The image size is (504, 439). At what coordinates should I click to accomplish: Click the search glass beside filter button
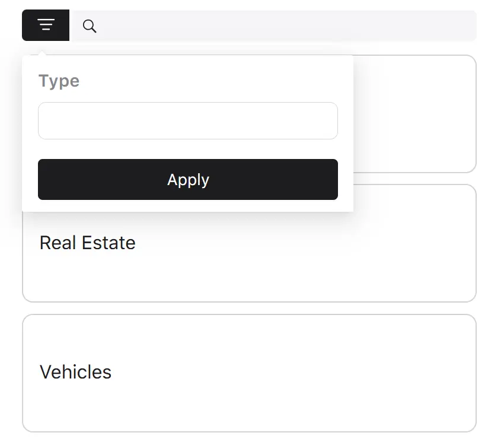click(x=90, y=26)
